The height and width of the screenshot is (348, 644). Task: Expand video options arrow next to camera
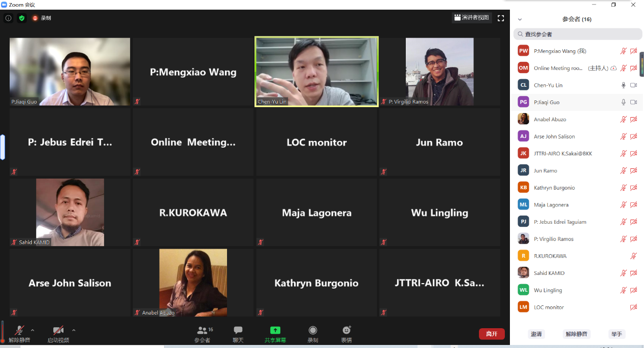click(x=74, y=330)
